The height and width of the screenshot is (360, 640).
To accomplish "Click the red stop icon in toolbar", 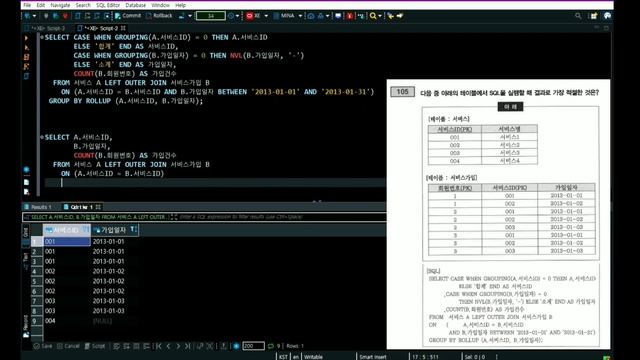I will pos(350,16).
